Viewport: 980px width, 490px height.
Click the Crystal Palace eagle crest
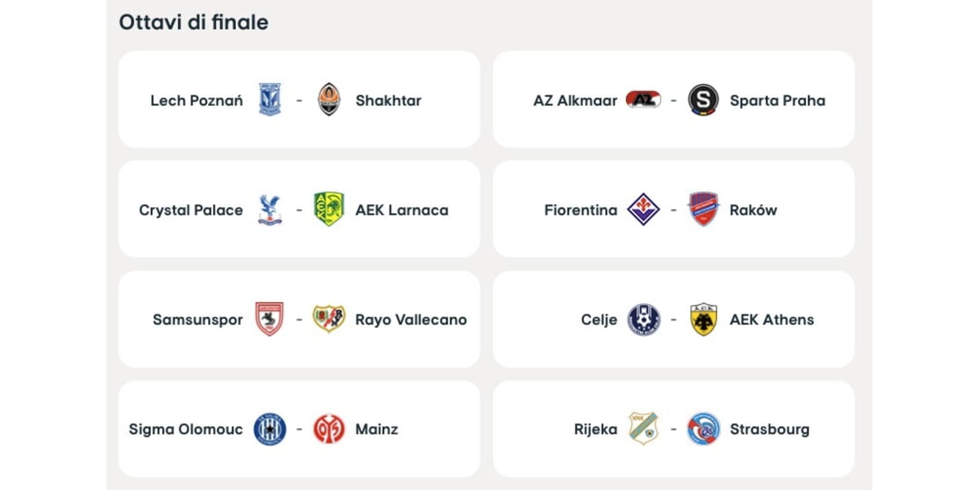pyautogui.click(x=269, y=210)
